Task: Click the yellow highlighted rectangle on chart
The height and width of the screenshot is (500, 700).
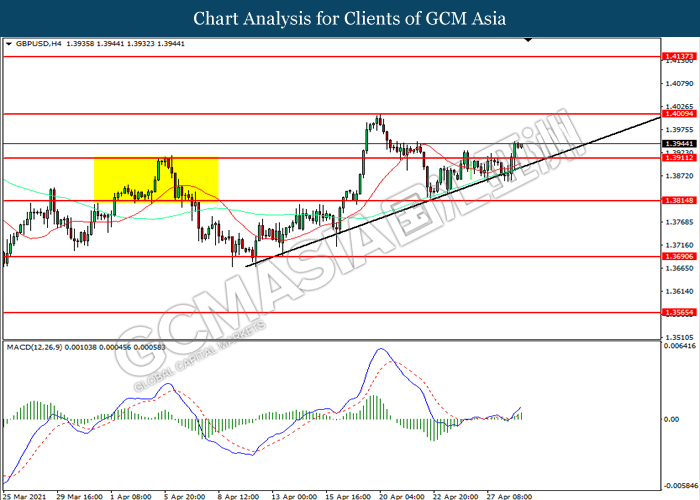Action: [156, 179]
